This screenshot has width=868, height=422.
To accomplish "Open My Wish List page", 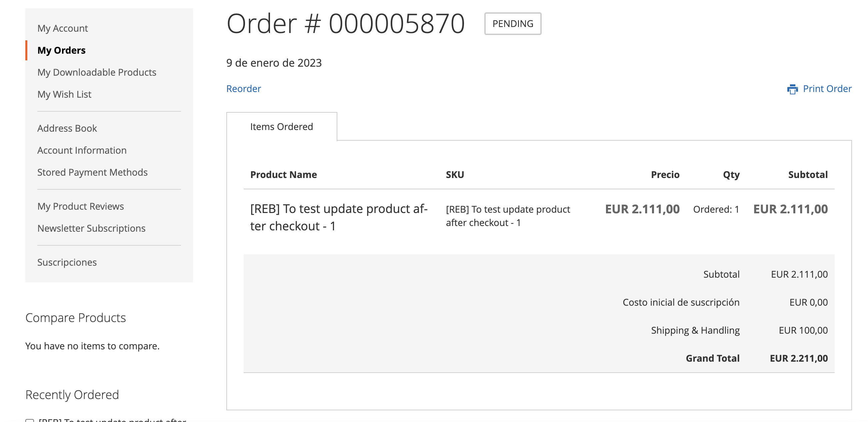I will pyautogui.click(x=64, y=94).
